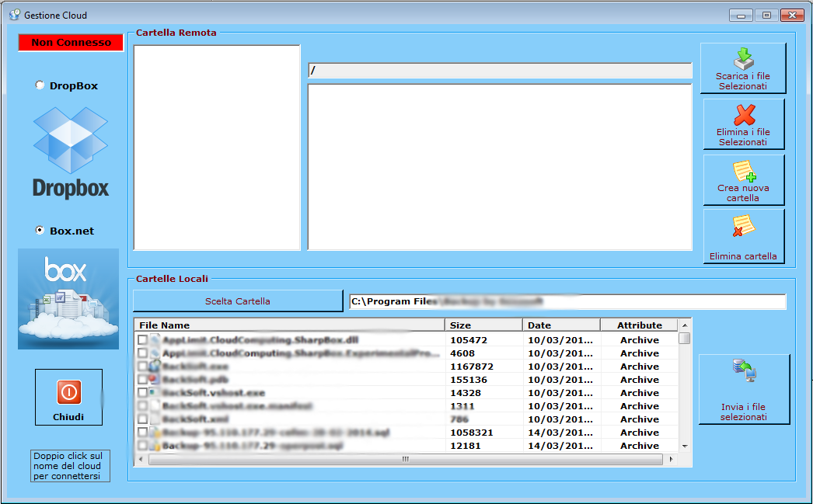Minimize the Gestione Cloud window
The image size is (813, 504).
[x=741, y=15]
